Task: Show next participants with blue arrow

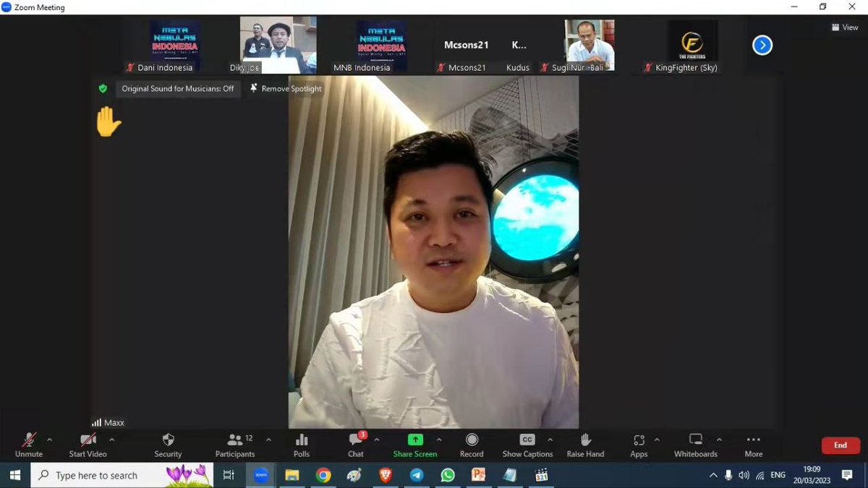Action: (x=762, y=46)
